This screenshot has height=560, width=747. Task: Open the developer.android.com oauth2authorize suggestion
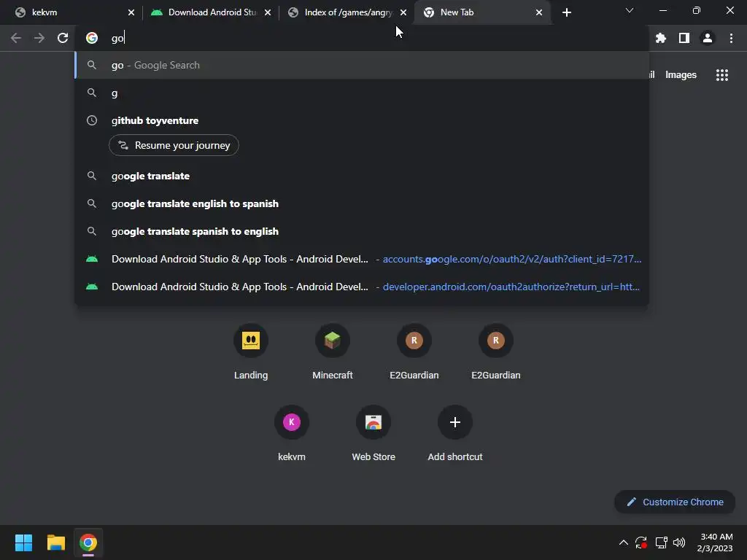tap(362, 287)
